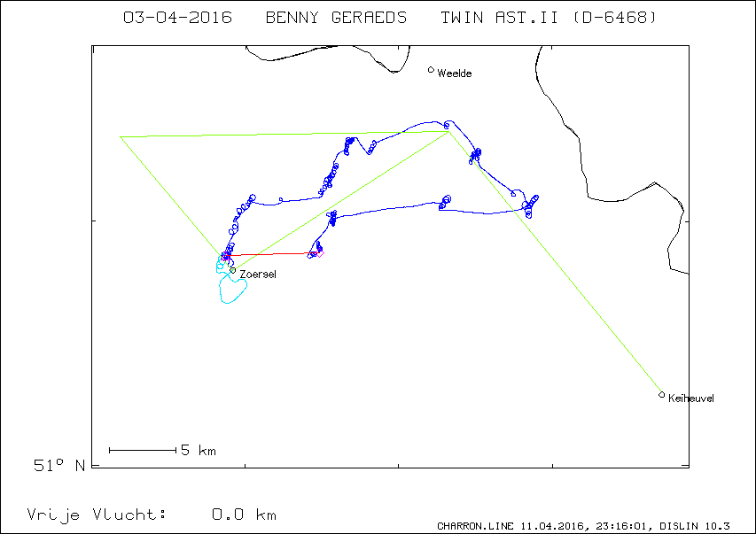The height and width of the screenshot is (534, 756).
Task: Click glider type 'TWIN AST.II'
Action: 499,18
